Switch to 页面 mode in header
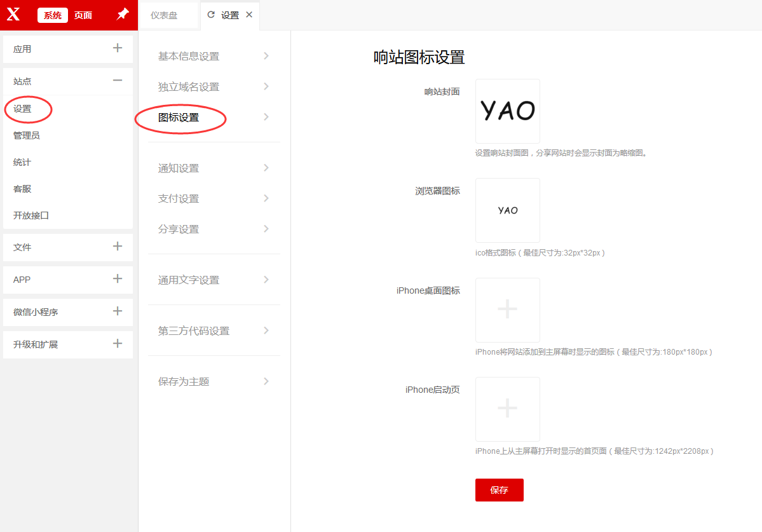This screenshot has width=762, height=532. [x=83, y=15]
